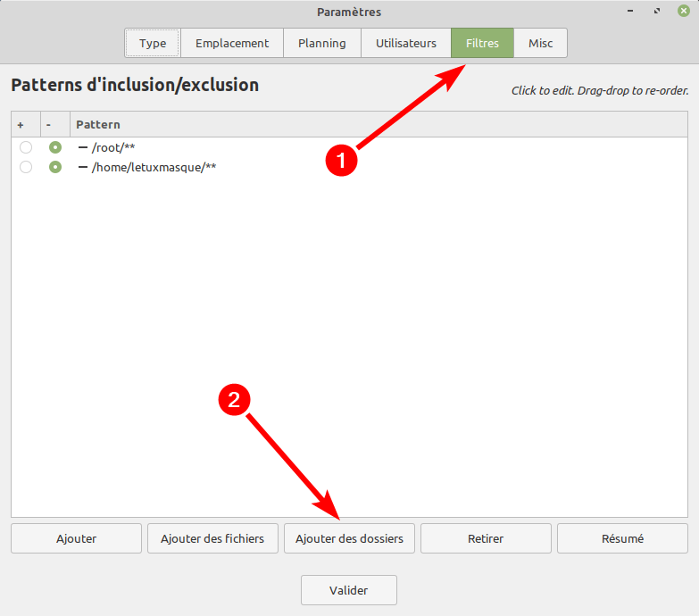This screenshot has width=699, height=616.
Task: Click the /home/letuxmasque/** pattern entry
Action: tap(154, 167)
